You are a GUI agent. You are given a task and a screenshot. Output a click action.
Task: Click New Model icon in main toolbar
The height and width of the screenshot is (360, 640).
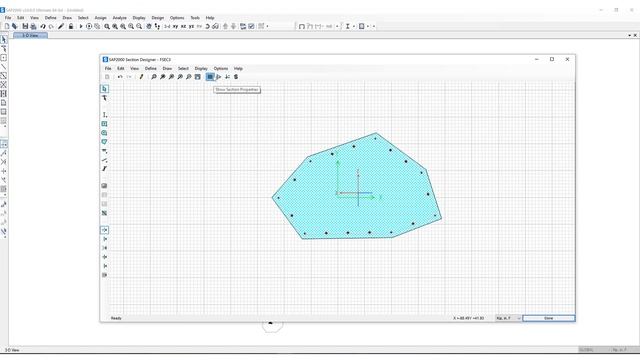point(7,26)
